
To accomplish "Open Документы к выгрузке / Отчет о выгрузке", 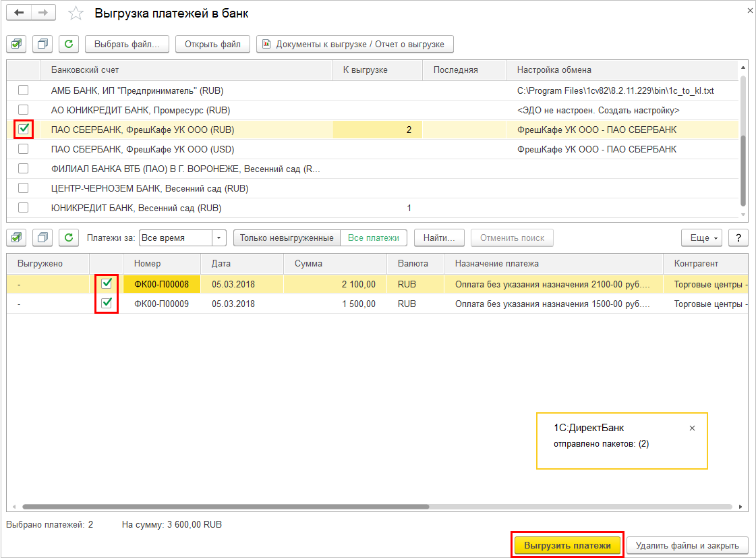I will [x=355, y=44].
